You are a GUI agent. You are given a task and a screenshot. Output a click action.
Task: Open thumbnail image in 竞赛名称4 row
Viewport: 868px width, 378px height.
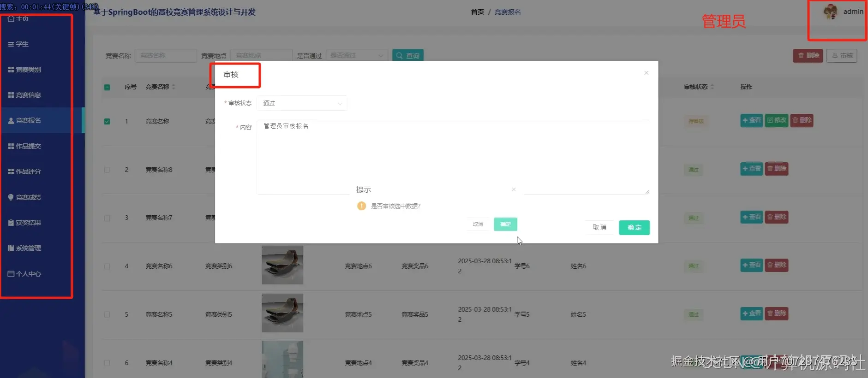click(282, 360)
